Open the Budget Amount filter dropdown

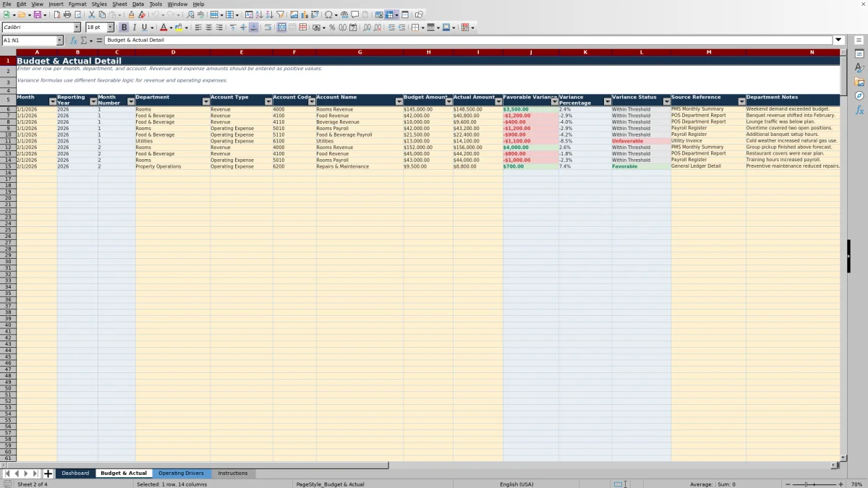448,102
